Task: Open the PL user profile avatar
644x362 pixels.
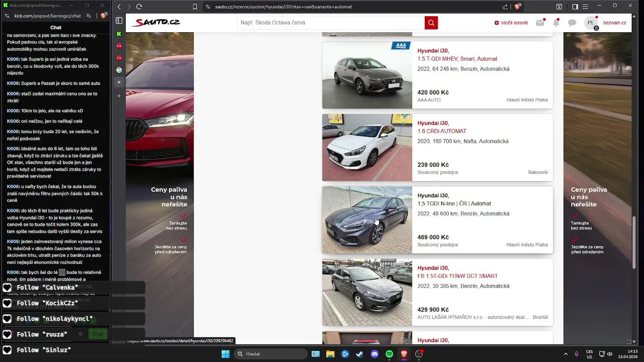Action: [591, 23]
